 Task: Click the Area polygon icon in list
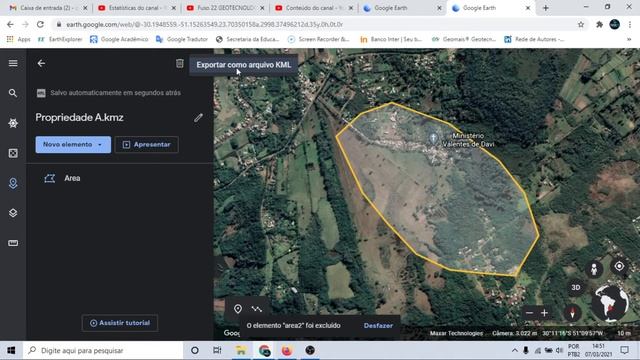tap(50, 178)
